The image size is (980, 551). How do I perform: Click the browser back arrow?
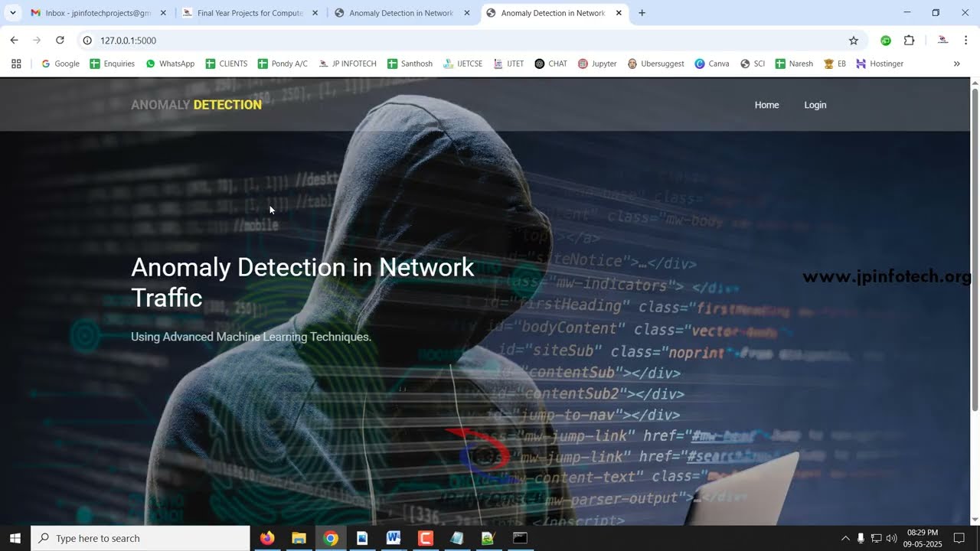[x=14, y=41]
